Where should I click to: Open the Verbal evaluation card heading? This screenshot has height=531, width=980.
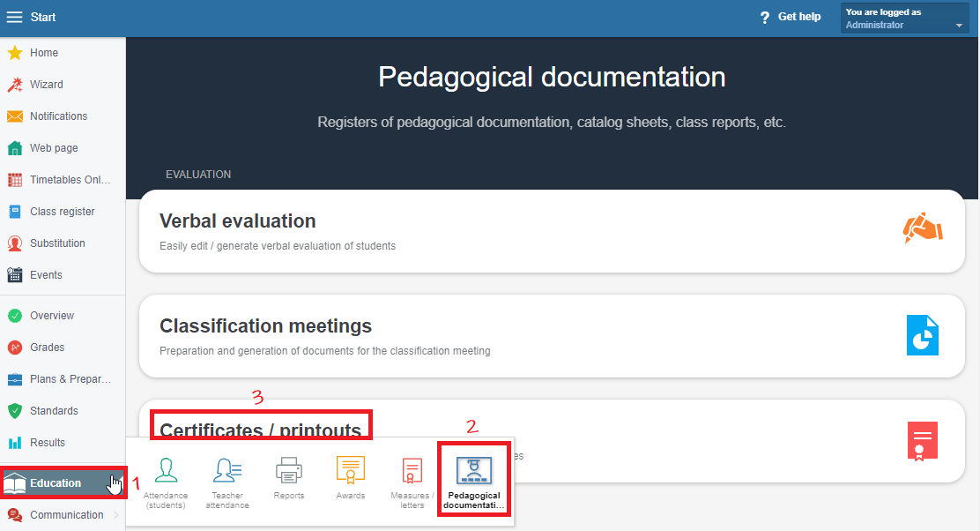237,221
